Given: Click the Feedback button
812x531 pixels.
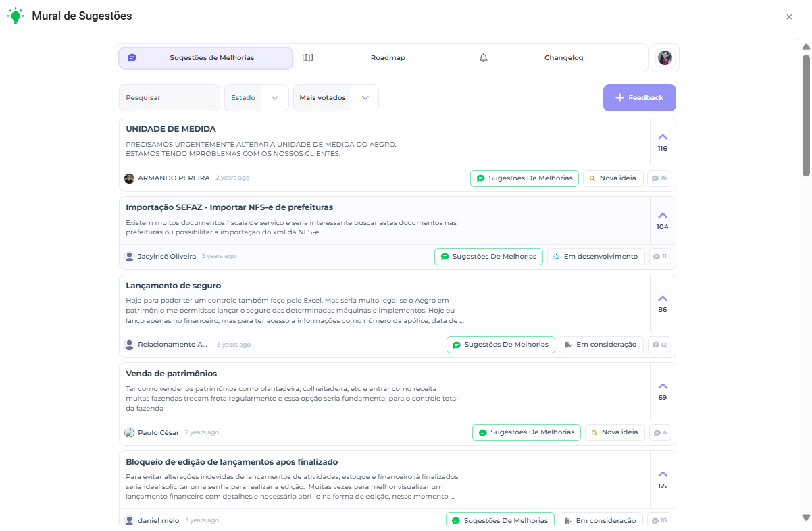Looking at the screenshot, I should tap(639, 98).
